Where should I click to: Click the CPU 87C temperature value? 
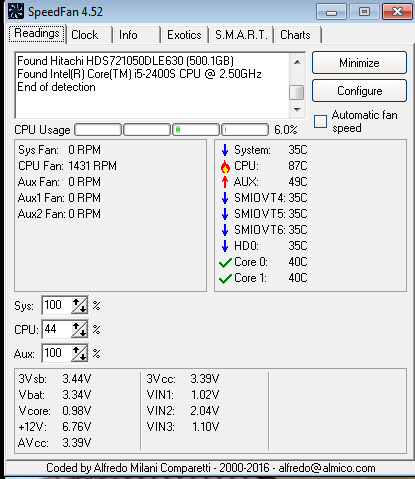pos(298,166)
